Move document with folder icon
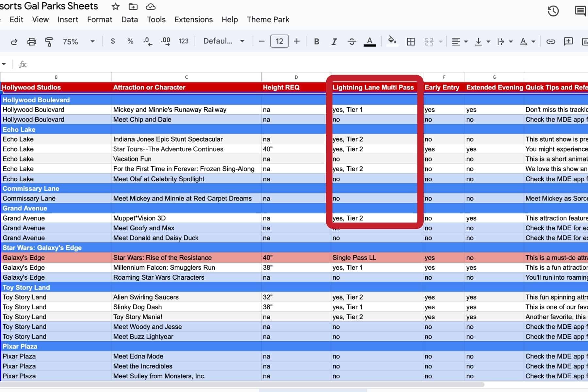This screenshot has height=392, width=588. [x=133, y=7]
